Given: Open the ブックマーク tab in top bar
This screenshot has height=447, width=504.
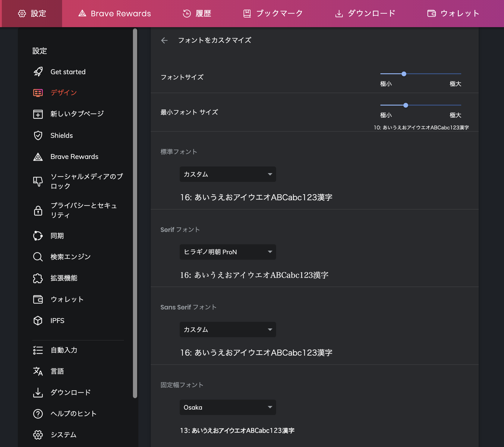Looking at the screenshot, I should click(x=273, y=14).
